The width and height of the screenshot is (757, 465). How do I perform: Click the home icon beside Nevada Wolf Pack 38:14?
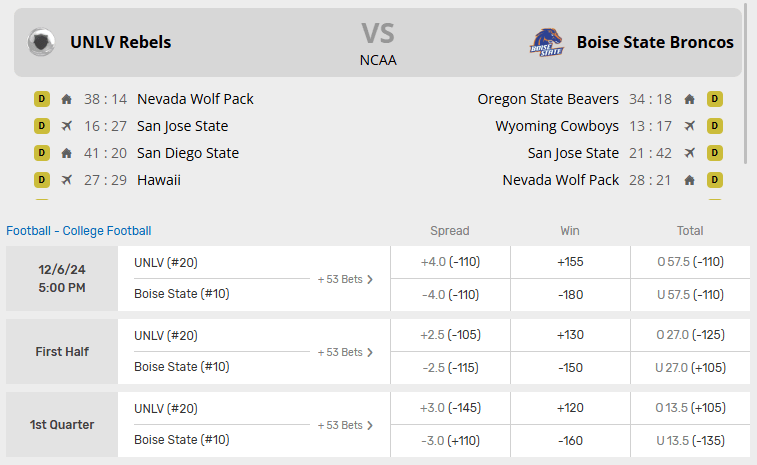(x=67, y=99)
